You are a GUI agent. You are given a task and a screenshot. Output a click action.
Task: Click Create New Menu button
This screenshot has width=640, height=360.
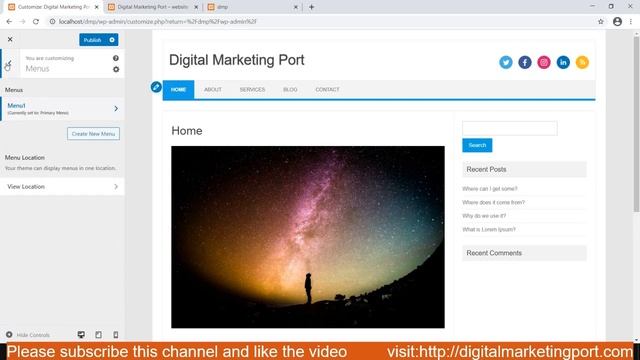(93, 134)
